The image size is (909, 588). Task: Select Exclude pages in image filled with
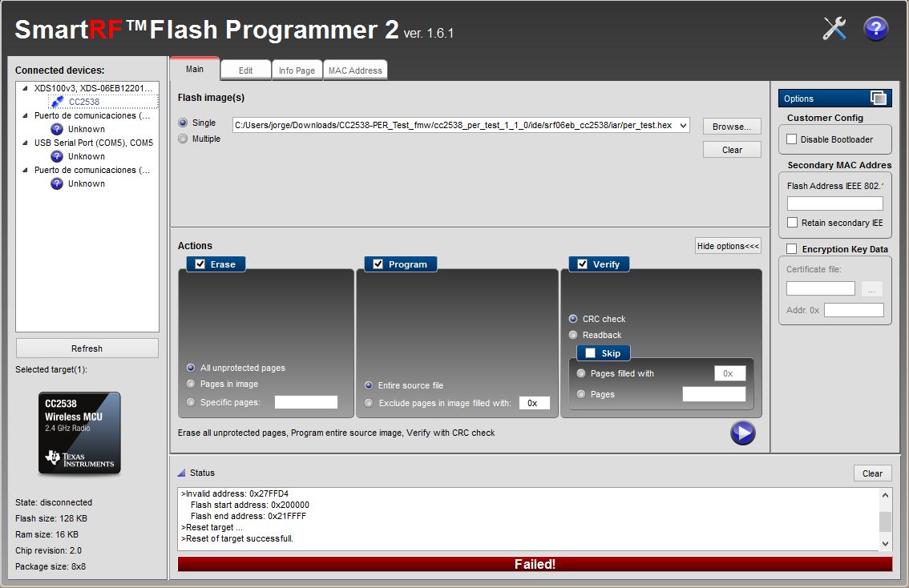point(369,403)
